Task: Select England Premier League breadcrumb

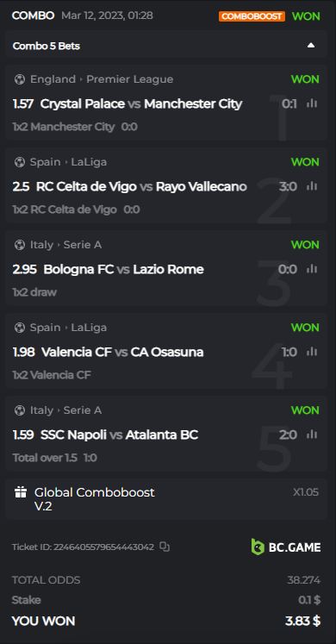Action: tap(102, 79)
